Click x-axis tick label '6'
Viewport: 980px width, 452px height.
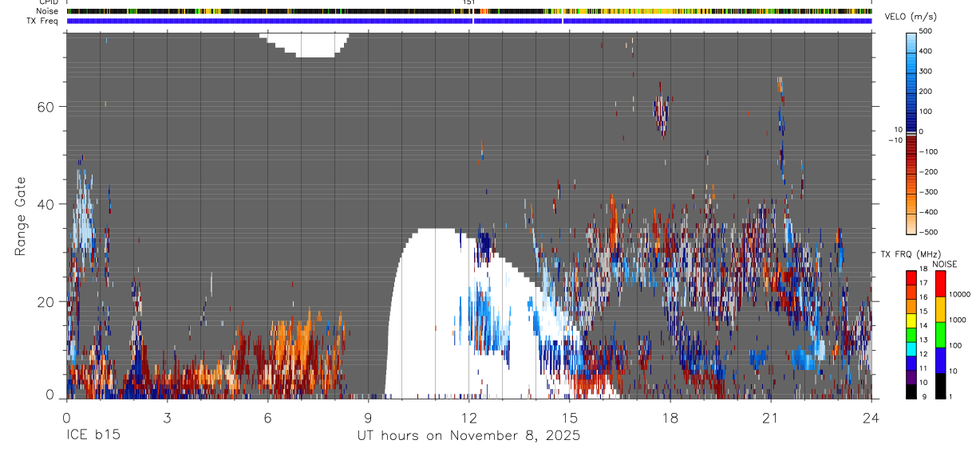point(267,418)
